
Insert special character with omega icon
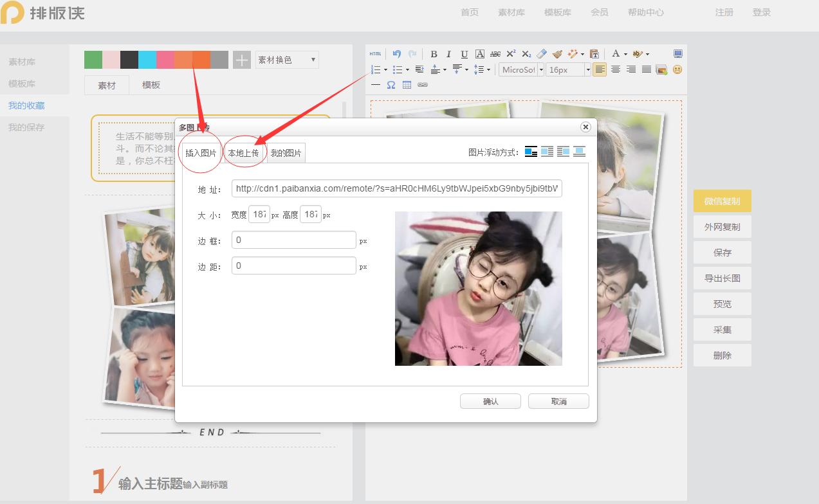coord(391,85)
